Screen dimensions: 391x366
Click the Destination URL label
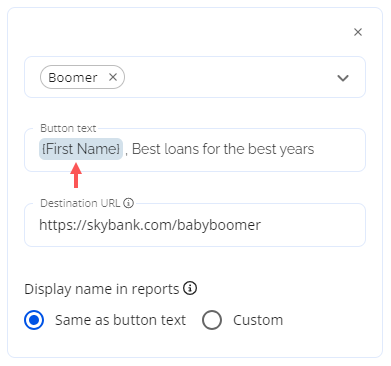click(80, 203)
